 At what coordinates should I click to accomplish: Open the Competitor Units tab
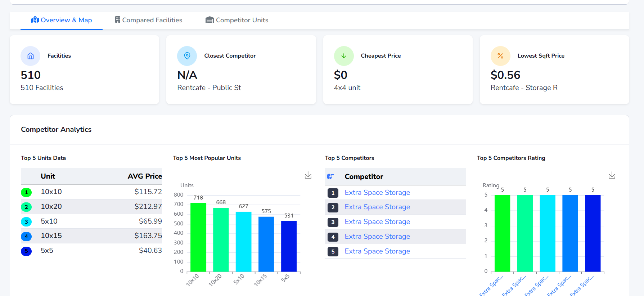237,20
